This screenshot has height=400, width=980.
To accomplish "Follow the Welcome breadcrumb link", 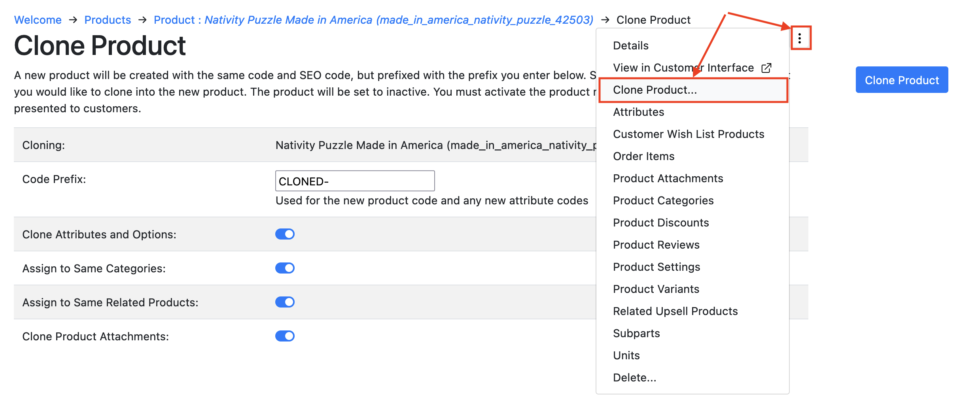I will coord(38,20).
